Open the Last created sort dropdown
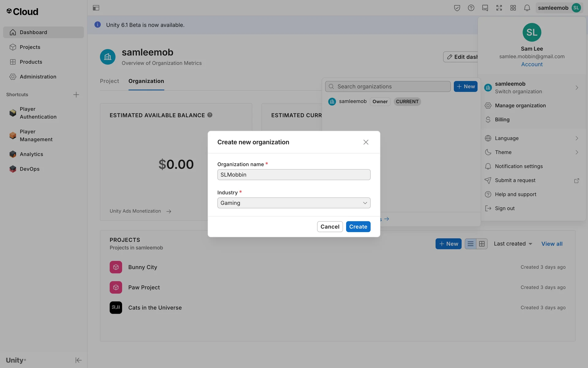The width and height of the screenshot is (588, 368). 513,244
